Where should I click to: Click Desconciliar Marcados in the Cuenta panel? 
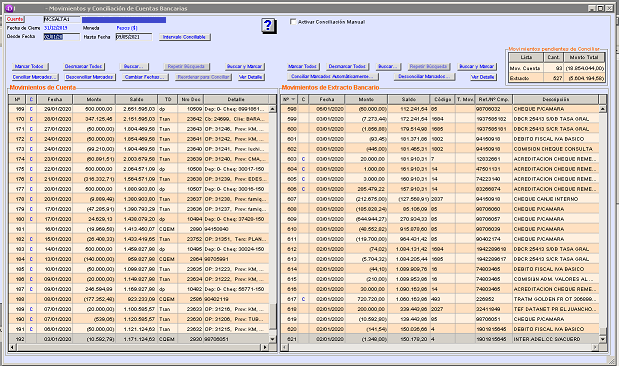(90, 77)
